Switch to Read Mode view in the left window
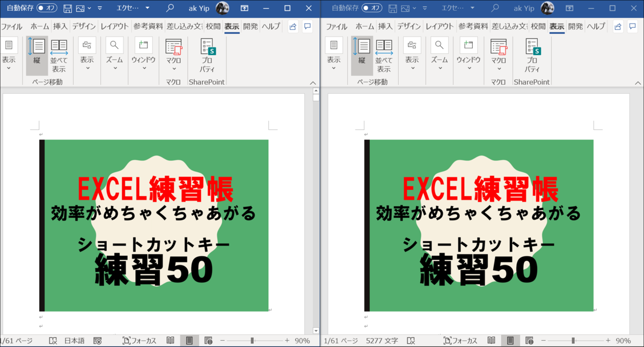Image resolution: width=644 pixels, height=347 pixels. [170, 341]
